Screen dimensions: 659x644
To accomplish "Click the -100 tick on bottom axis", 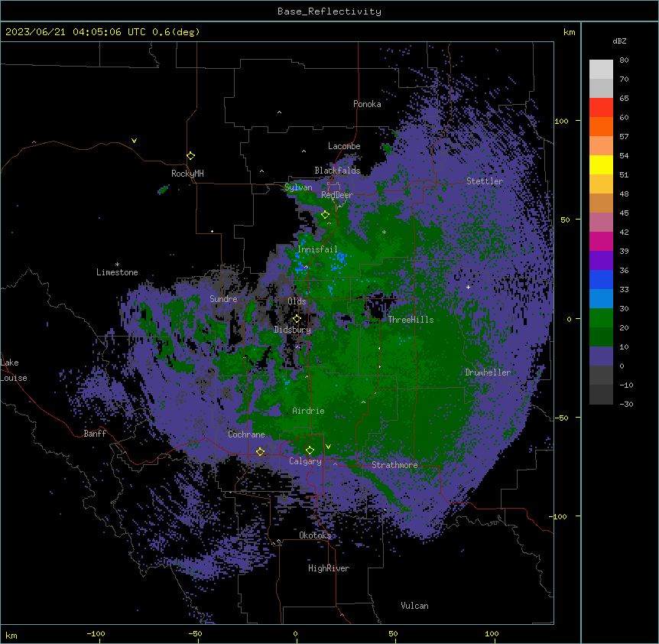I will point(96,634).
